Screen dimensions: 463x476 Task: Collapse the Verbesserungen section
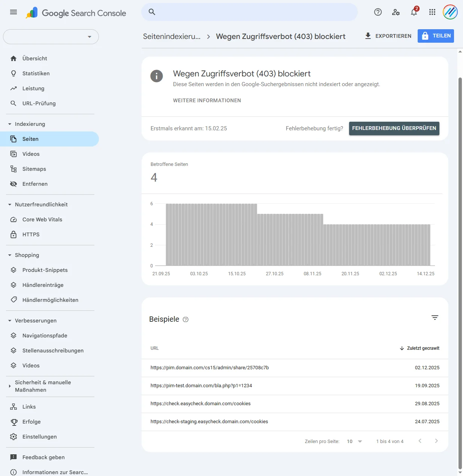10,321
